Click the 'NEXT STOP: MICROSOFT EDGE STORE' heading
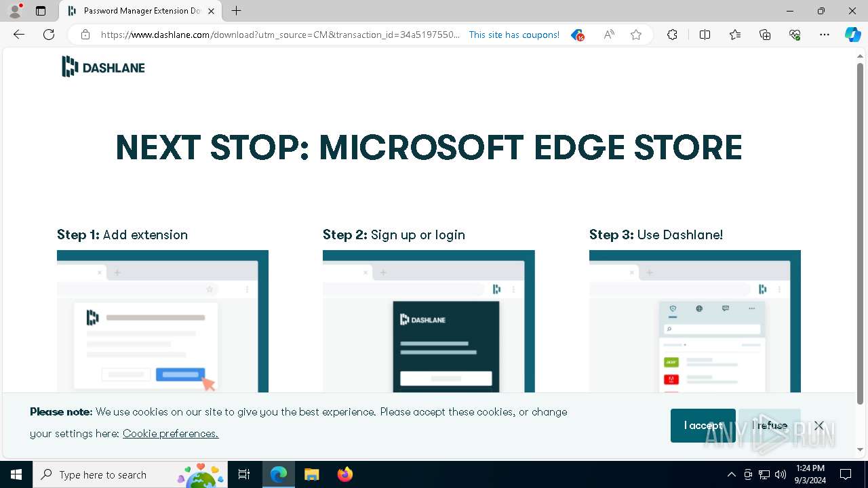This screenshot has height=488, width=868. (x=429, y=148)
